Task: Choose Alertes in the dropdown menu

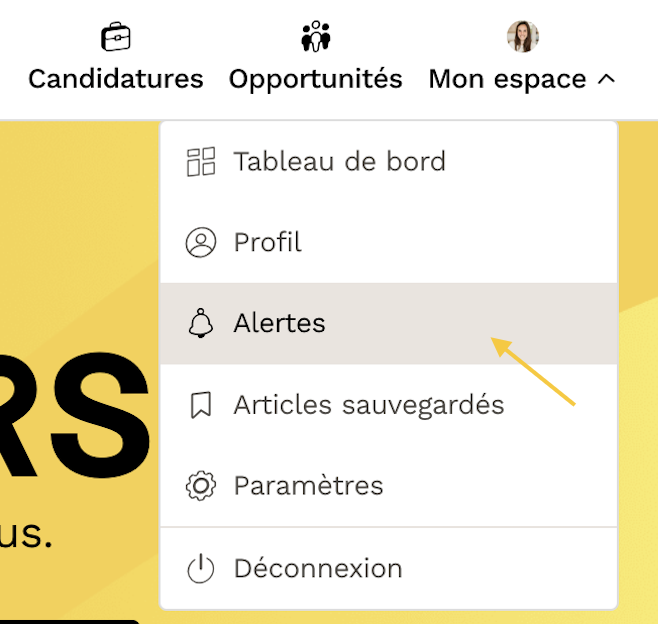Action: [389, 323]
